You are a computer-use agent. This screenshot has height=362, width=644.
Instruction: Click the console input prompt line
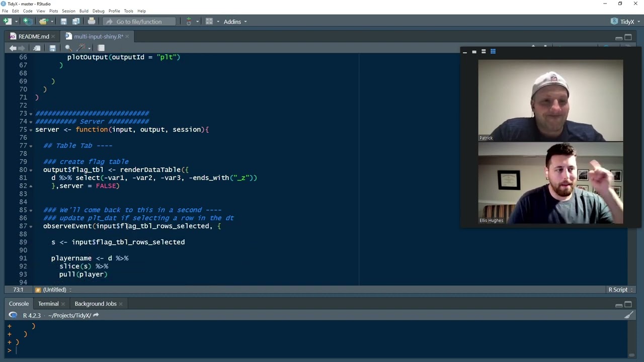(x=317, y=350)
